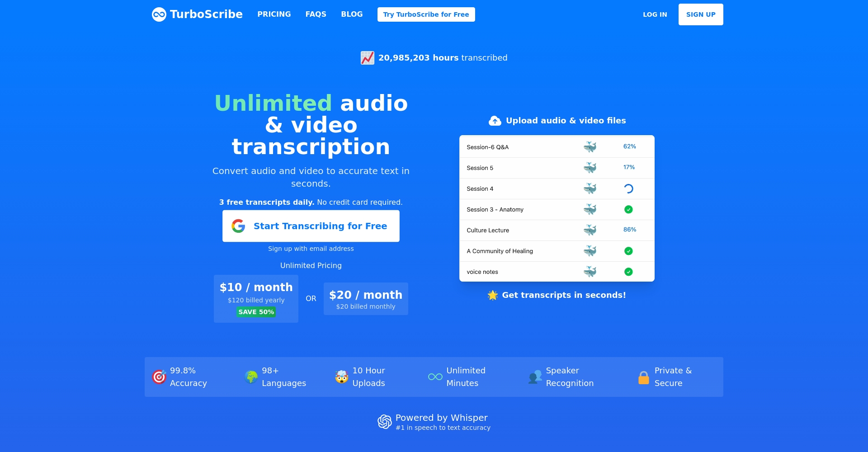Click the 62% progress for Session-6 Q&A
The width and height of the screenshot is (868, 452).
tap(629, 146)
